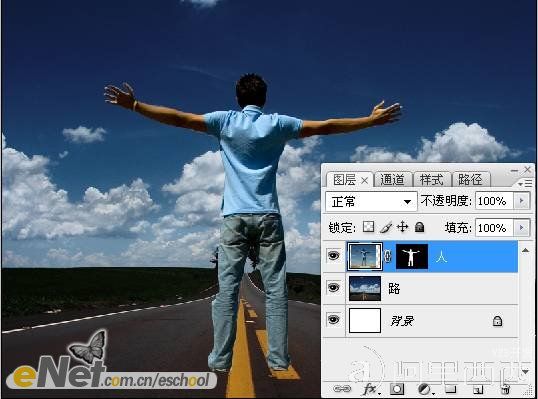Create a new adjustment layer
Viewport: 538px width, 399px height.
pos(425,389)
